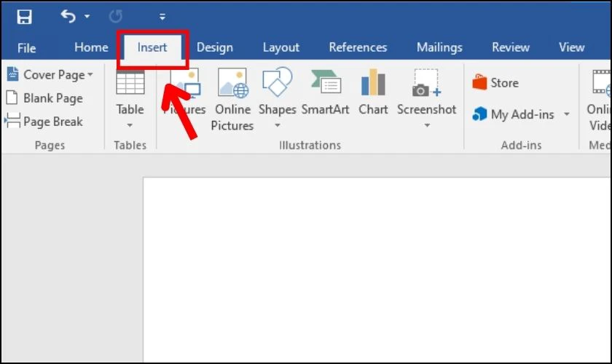This screenshot has height=364, width=612.
Task: Open the File tab
Action: click(x=26, y=48)
